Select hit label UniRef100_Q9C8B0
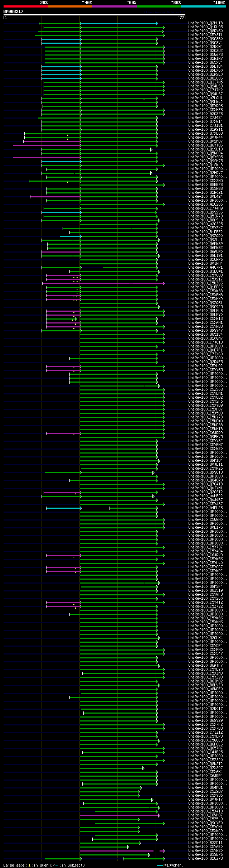Viewport: 229px width, 868px height. (205, 39)
